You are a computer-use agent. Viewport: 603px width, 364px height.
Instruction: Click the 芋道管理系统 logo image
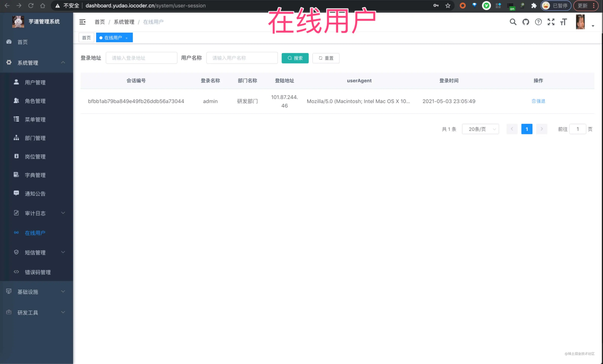[x=18, y=22]
